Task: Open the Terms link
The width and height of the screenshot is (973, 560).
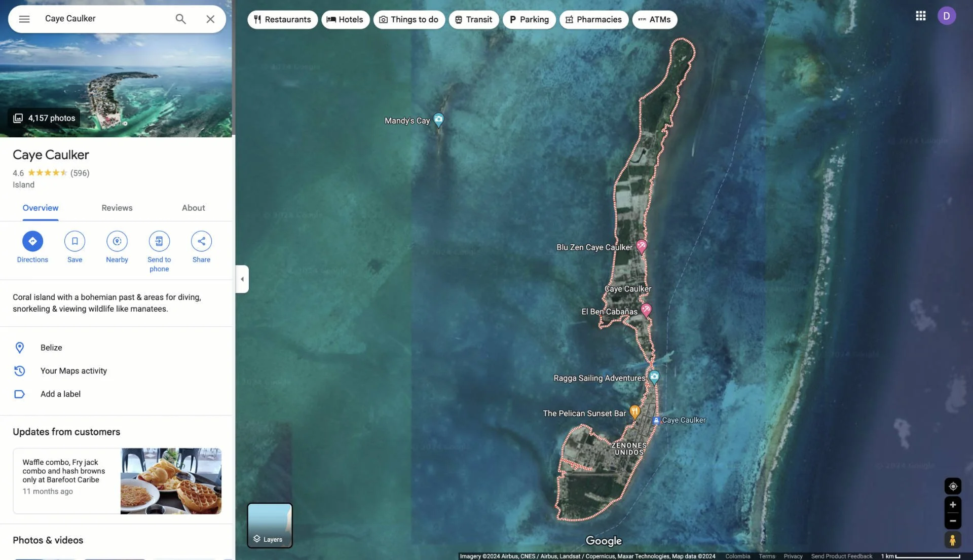Action: coord(767,556)
